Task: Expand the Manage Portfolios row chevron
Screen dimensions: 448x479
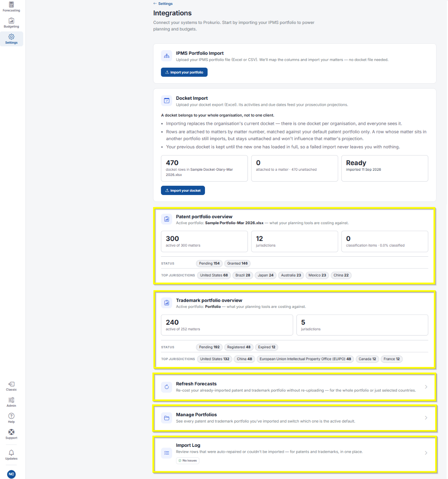Action: (x=426, y=418)
